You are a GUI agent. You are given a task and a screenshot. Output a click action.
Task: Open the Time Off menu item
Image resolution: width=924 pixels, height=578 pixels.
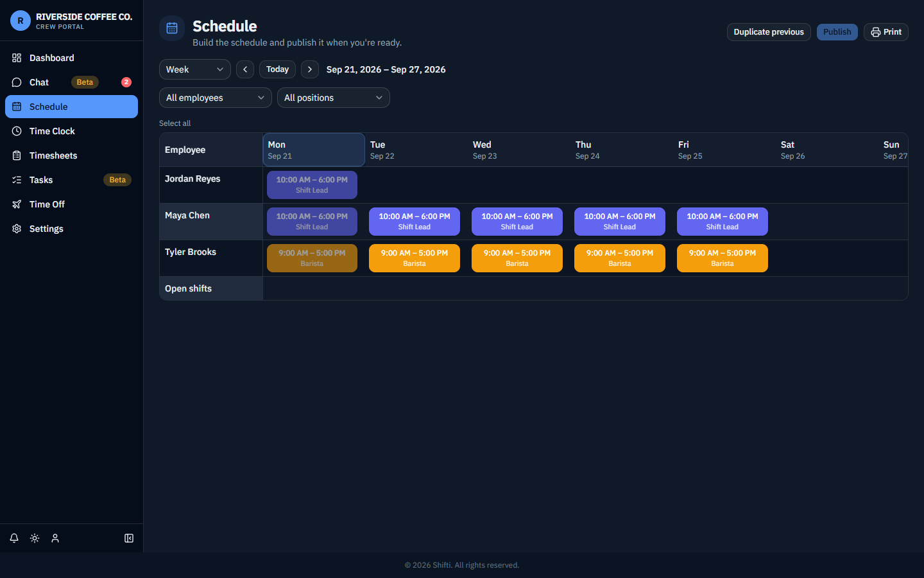point(71,204)
